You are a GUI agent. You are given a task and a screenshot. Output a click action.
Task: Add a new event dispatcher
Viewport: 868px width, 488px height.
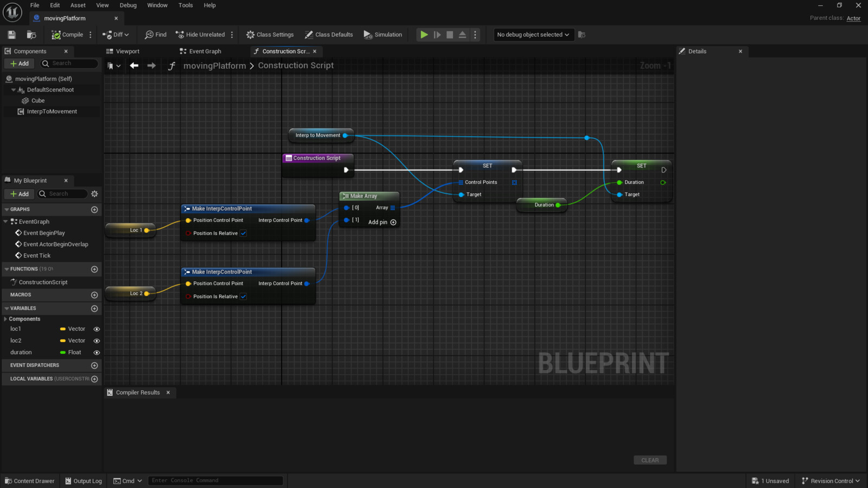click(x=94, y=365)
